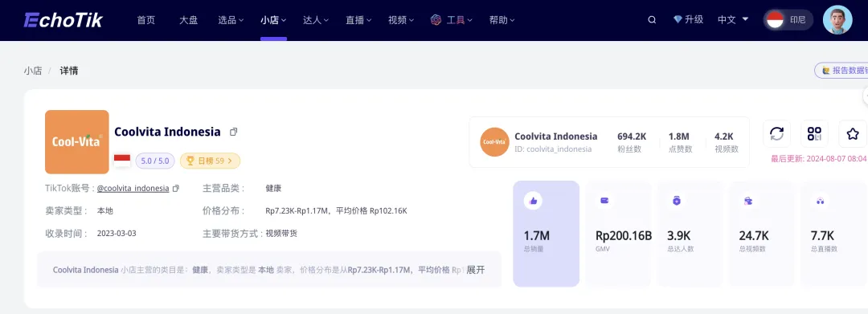Open the 中文 language dropdown
The height and width of the screenshot is (314, 868).
tap(733, 19)
